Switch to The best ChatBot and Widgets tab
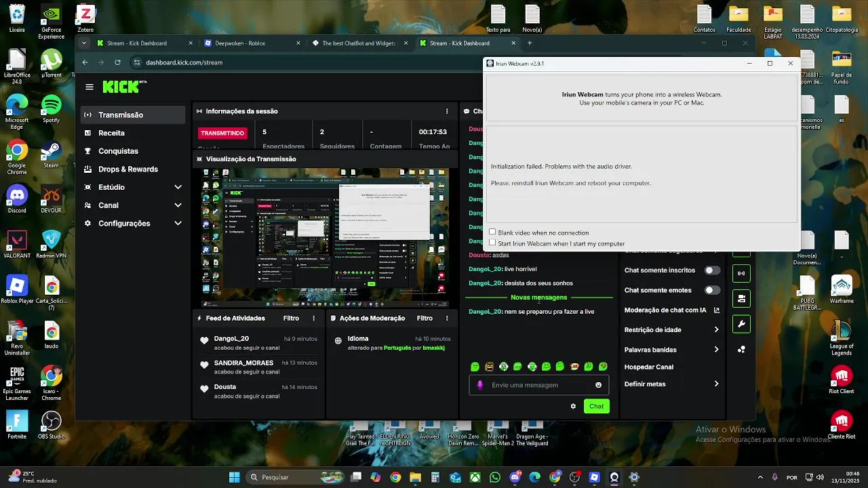 pos(360,43)
